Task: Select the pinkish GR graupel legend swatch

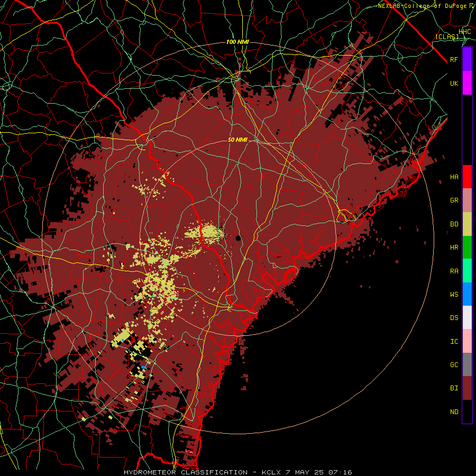Action: coord(467,200)
